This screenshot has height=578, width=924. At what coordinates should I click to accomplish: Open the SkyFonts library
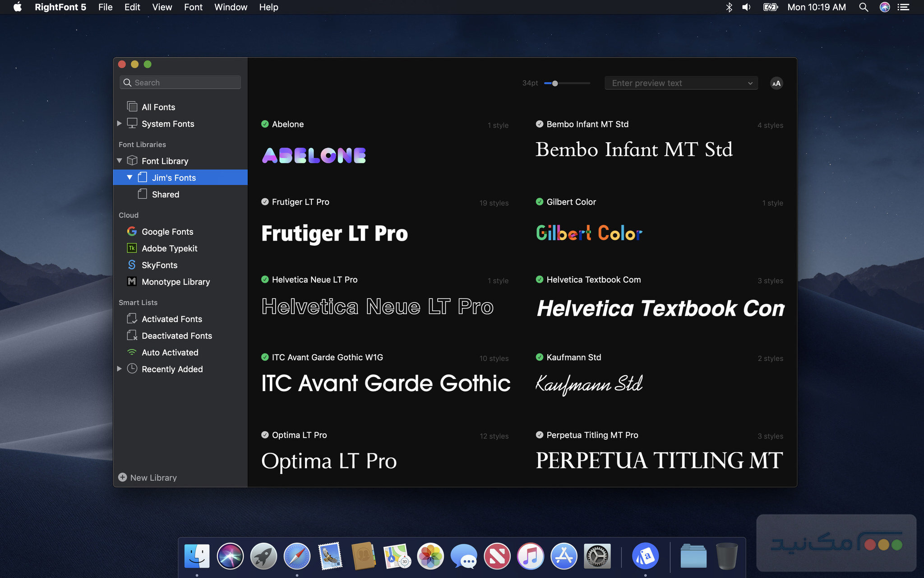pos(158,265)
